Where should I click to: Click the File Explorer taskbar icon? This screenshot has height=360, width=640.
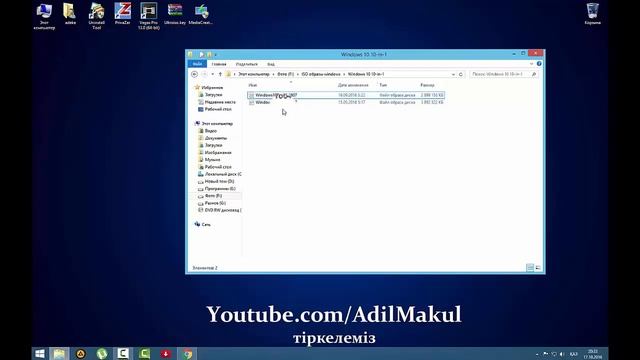60,353
